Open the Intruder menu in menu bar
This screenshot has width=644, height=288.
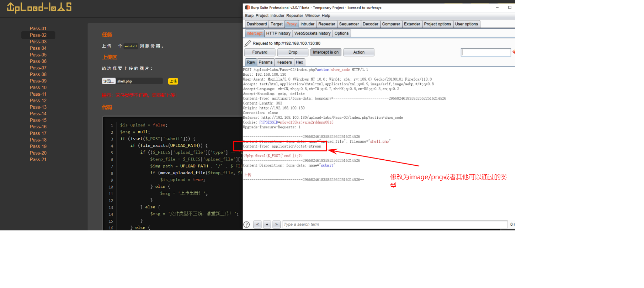[x=277, y=16]
